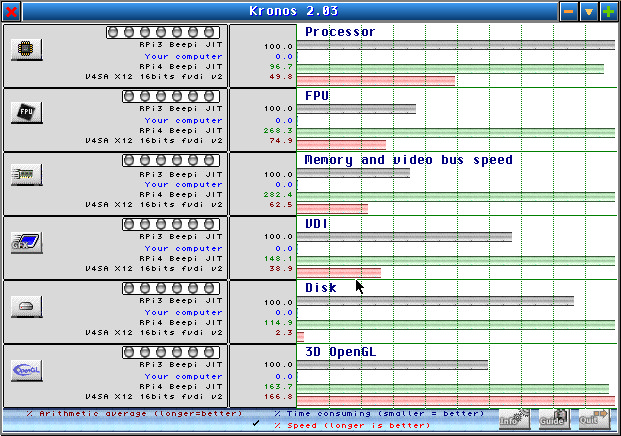Viewport: 621px width, 436px height.
Task: Select '% Speed (longer is better)' option
Action: [352, 426]
